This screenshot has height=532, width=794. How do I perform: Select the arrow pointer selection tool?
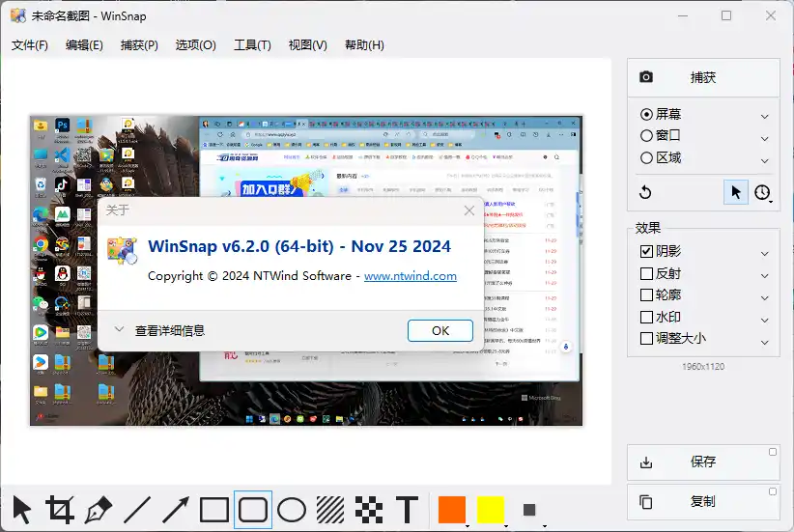pos(22,510)
